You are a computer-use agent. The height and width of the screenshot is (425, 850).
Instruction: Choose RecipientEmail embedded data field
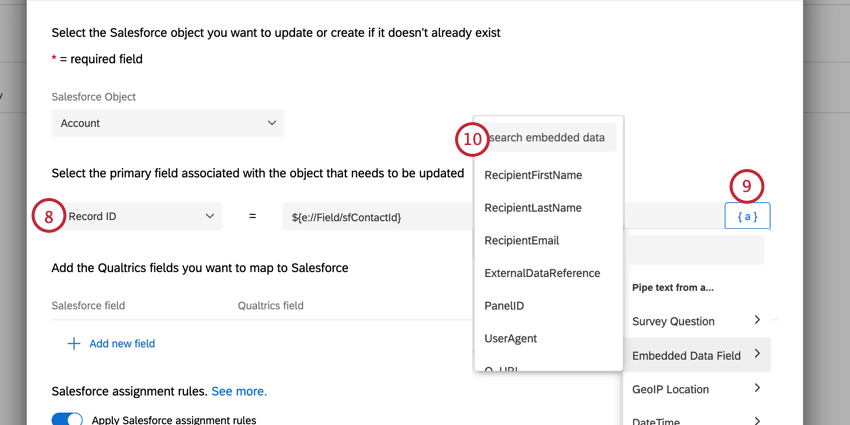point(521,240)
